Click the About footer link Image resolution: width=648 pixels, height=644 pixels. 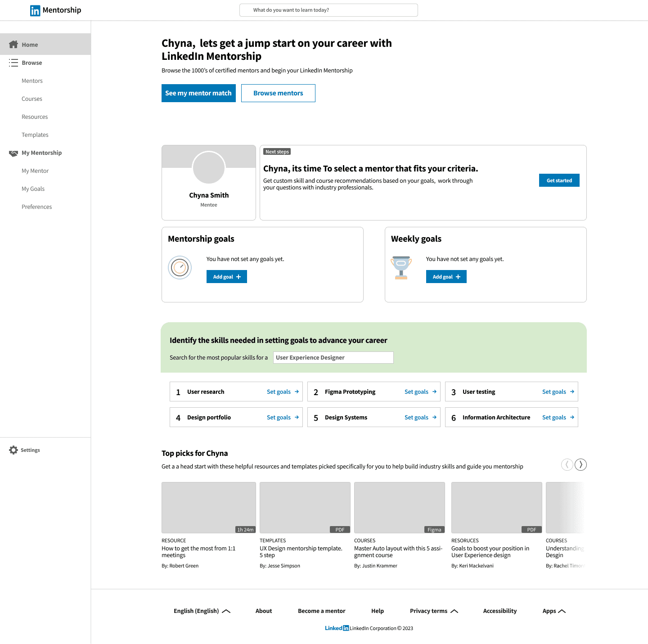(264, 611)
